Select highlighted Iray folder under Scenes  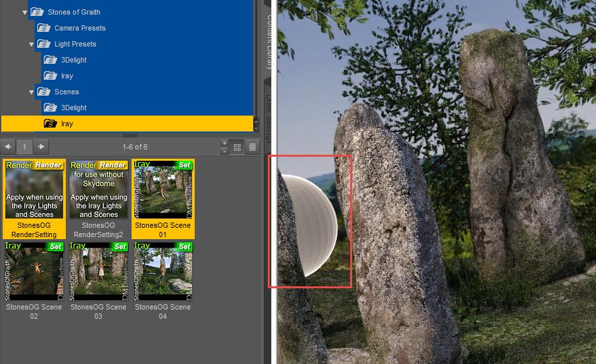[x=127, y=124]
